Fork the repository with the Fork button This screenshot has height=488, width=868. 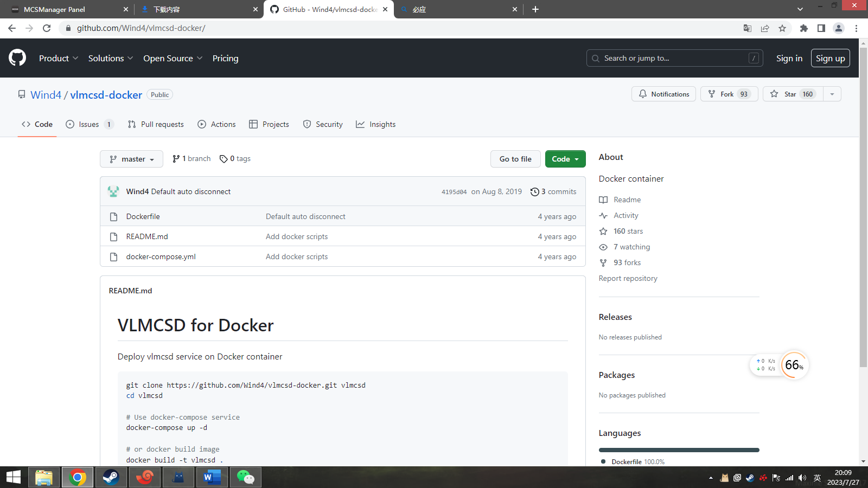point(729,94)
